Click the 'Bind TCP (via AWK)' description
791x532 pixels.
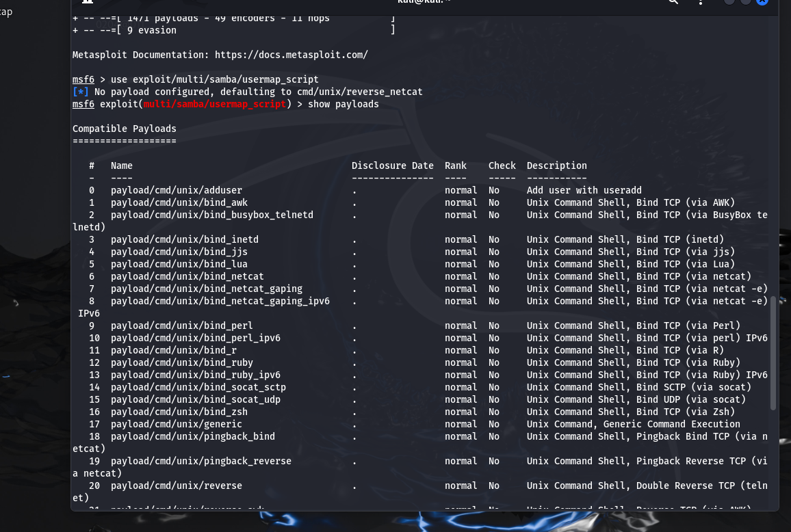tap(686, 202)
